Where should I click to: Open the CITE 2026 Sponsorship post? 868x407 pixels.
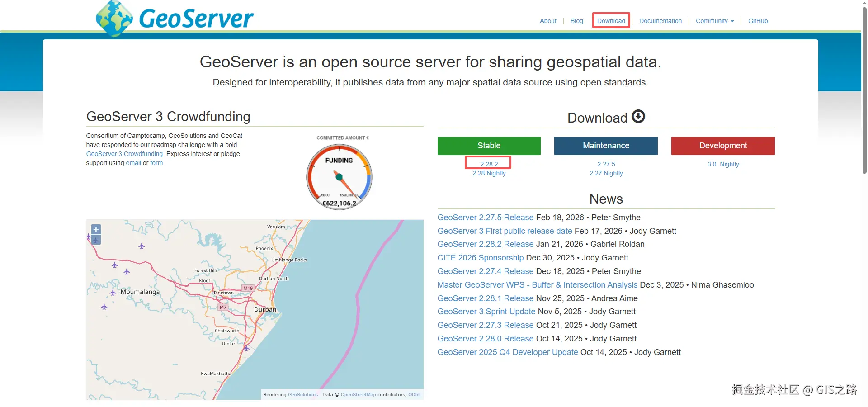[481, 258]
